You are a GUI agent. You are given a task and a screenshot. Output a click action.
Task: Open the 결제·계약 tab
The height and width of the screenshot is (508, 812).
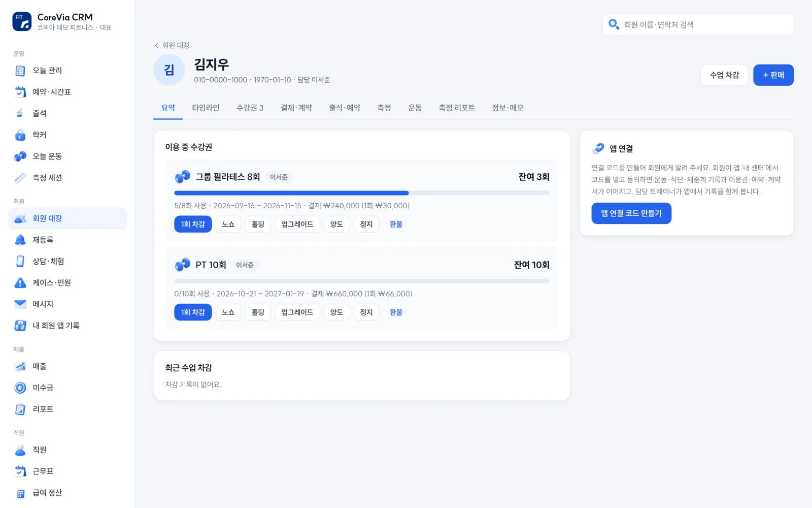[x=296, y=108]
